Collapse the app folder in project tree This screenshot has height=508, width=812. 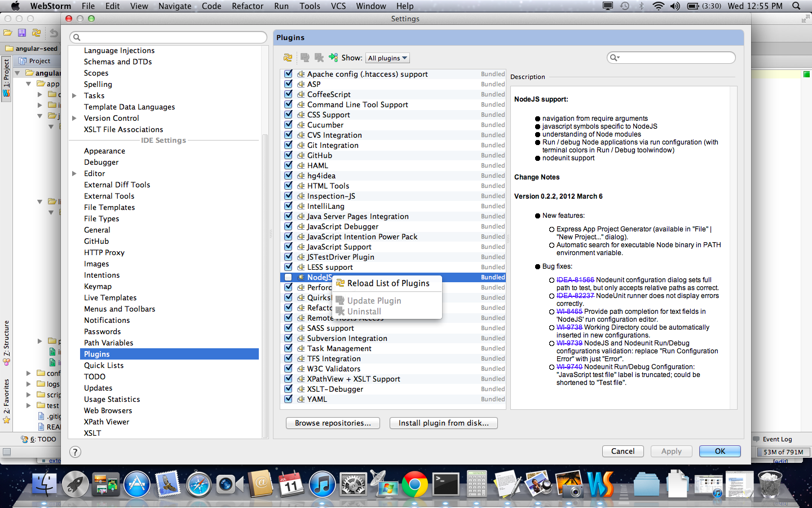click(x=28, y=84)
